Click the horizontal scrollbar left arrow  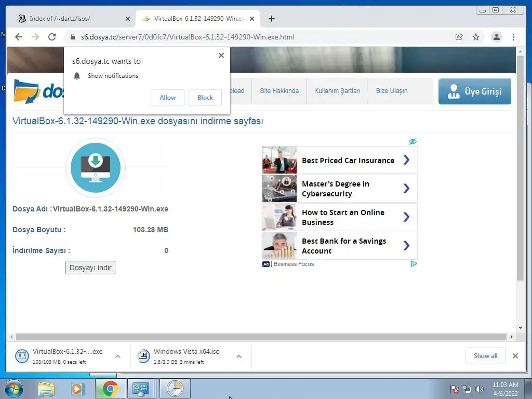(11, 337)
